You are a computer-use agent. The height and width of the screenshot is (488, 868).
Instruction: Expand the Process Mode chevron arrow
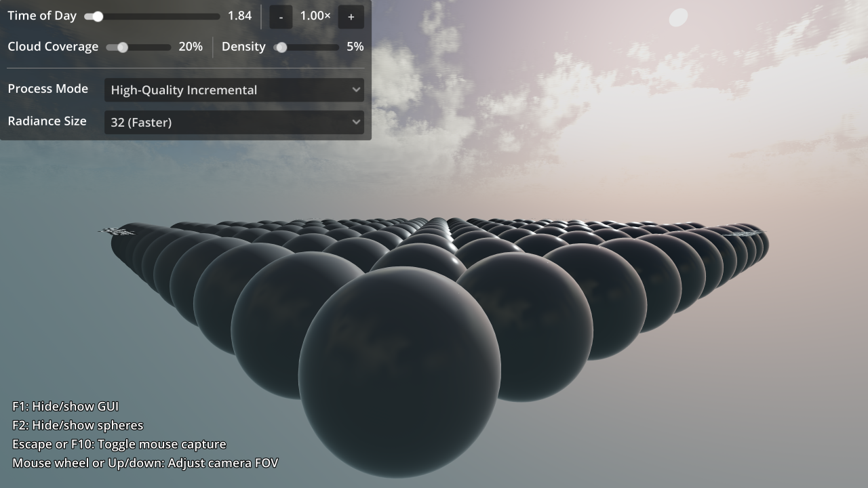click(357, 89)
